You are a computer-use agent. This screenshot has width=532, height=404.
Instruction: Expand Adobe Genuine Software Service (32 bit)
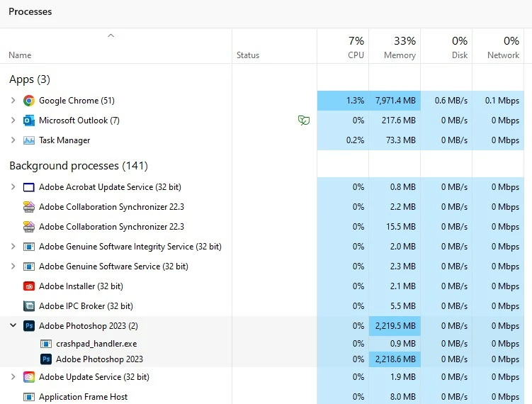[13, 266]
